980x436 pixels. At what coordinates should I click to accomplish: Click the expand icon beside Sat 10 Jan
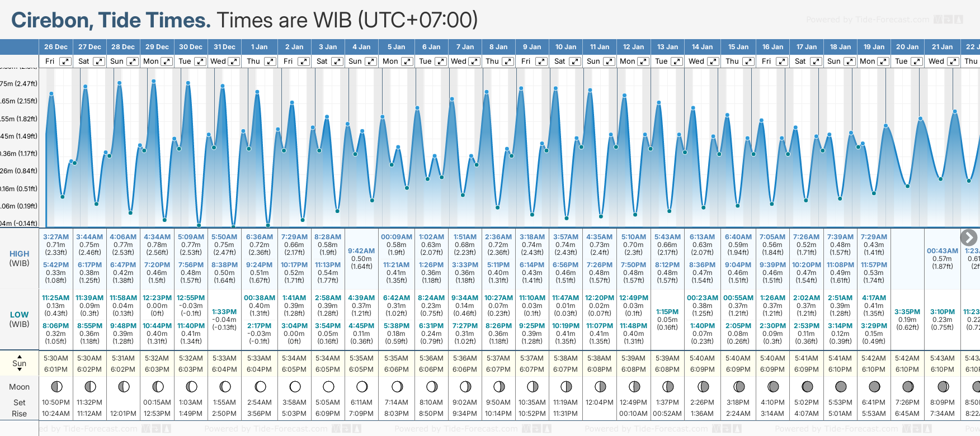click(x=574, y=61)
